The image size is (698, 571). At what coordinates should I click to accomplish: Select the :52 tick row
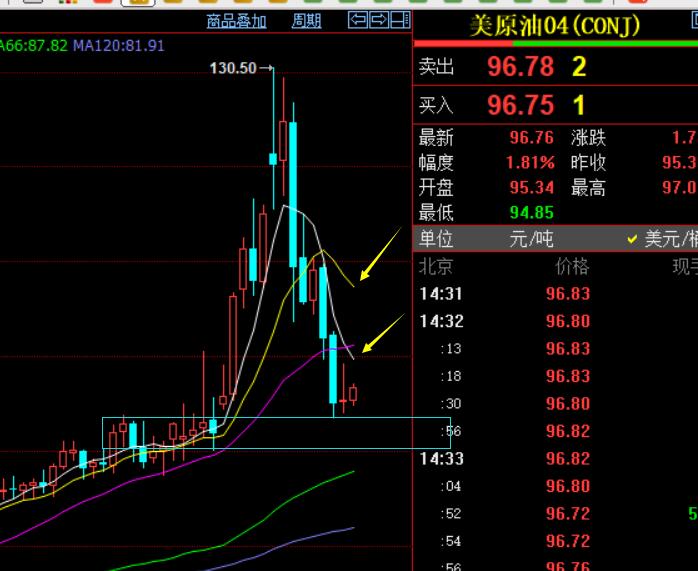pos(556,514)
